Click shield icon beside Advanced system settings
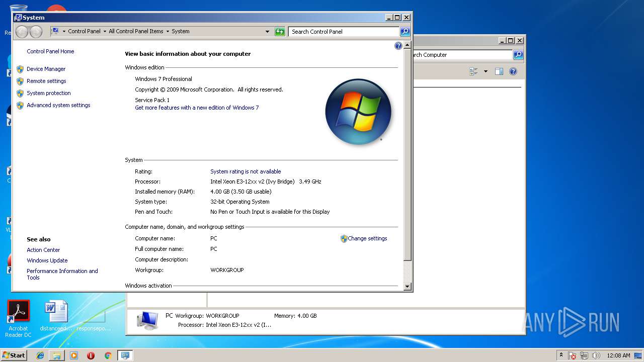The height and width of the screenshot is (362, 644). 20,106
